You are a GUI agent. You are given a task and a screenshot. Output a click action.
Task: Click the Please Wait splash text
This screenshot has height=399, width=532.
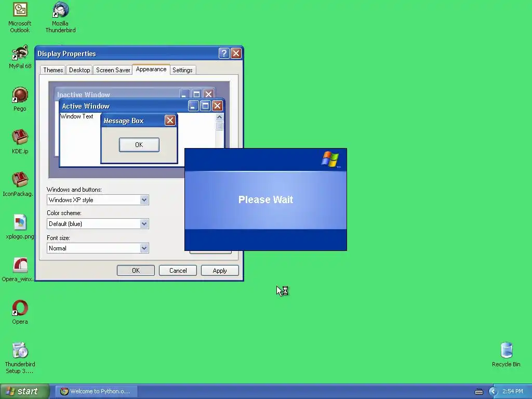point(265,199)
